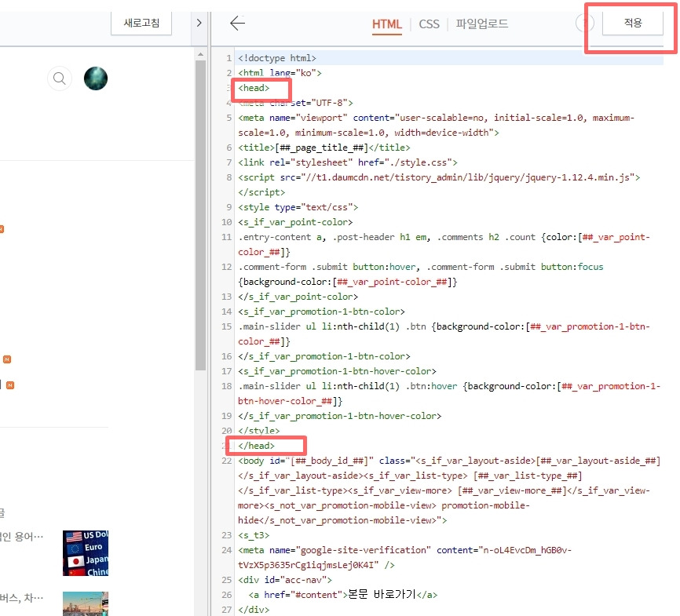
Task: Place cursor on the <head> line
Action: [x=254, y=88]
